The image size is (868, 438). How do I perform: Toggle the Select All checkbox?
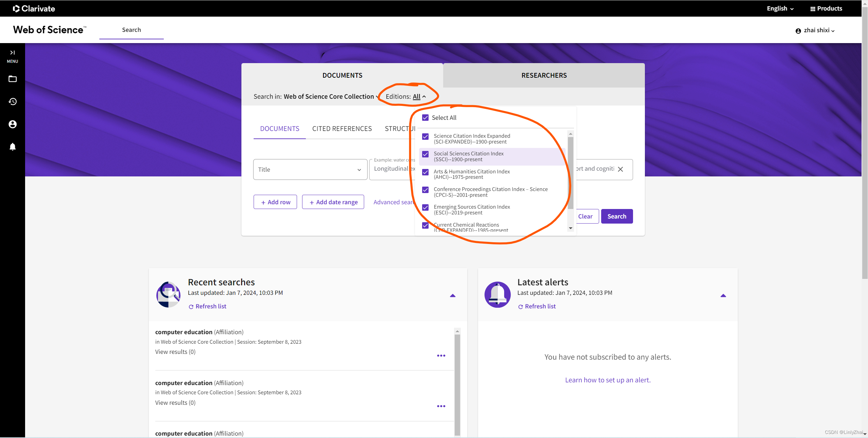tap(425, 118)
